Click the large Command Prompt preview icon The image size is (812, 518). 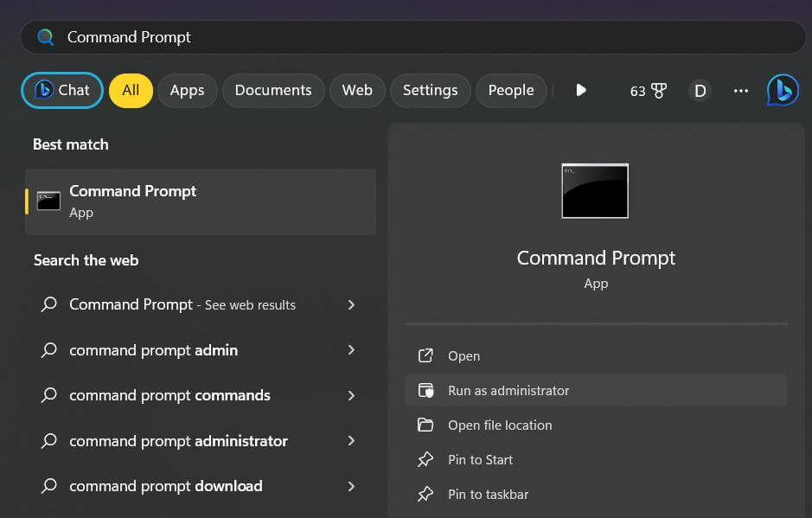(x=595, y=191)
